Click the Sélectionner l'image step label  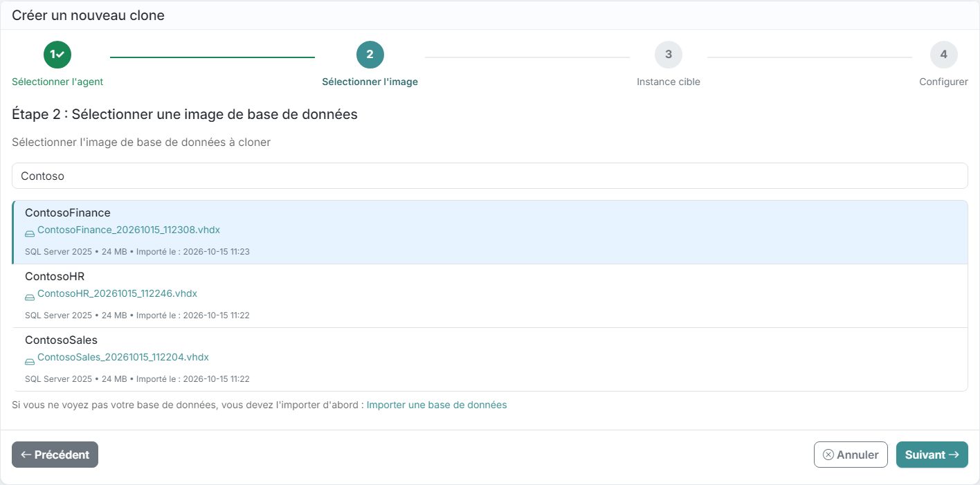click(x=370, y=82)
